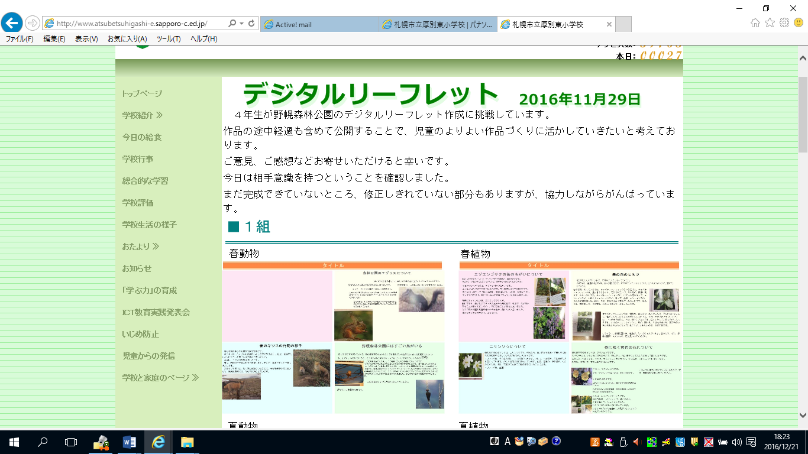Viewport: 808px width, 454px height.
Task: Open the tools gear icon
Action: (784, 23)
